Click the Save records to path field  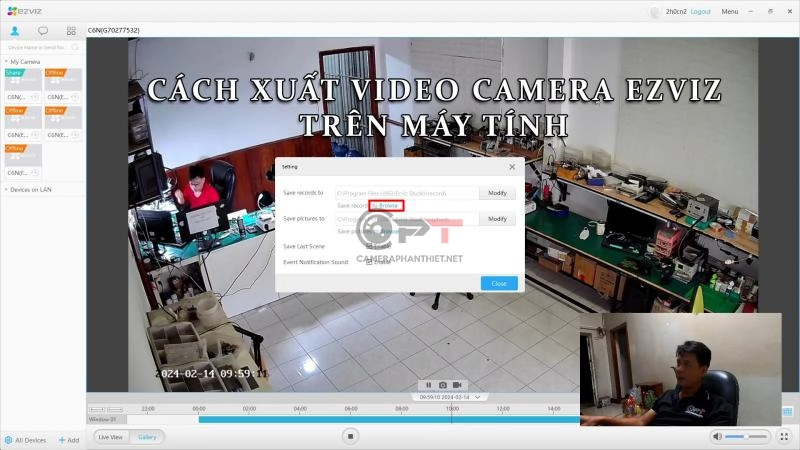(407, 193)
